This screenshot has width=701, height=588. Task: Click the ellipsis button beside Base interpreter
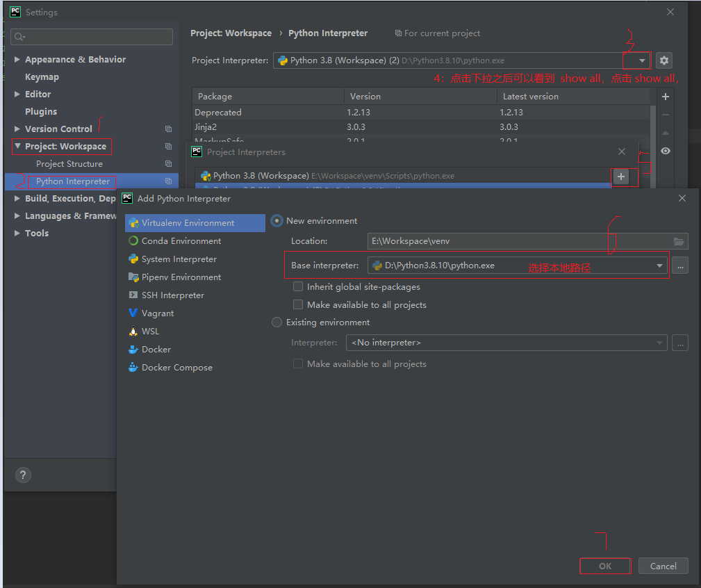(x=680, y=266)
